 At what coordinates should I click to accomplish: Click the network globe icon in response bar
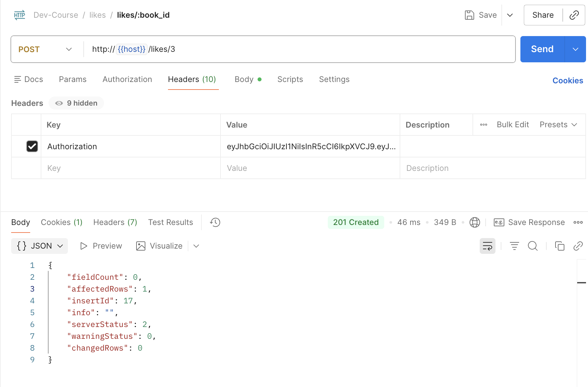(x=474, y=222)
